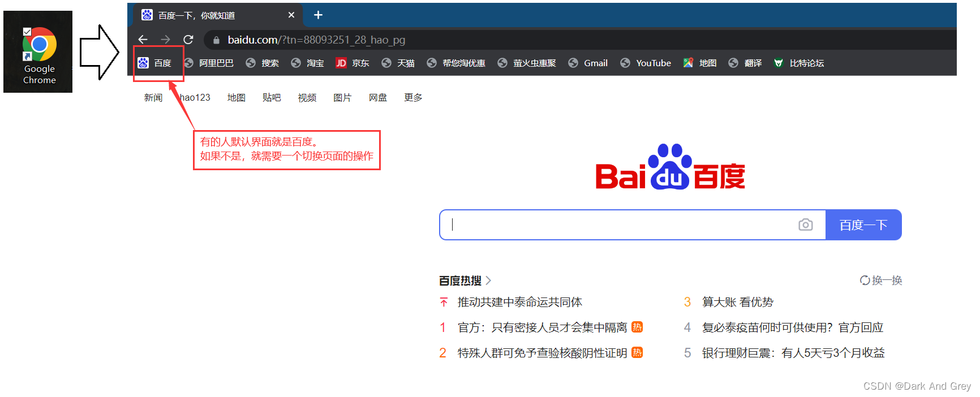Open the 萤火虫惠聚 bookmark

point(527,63)
